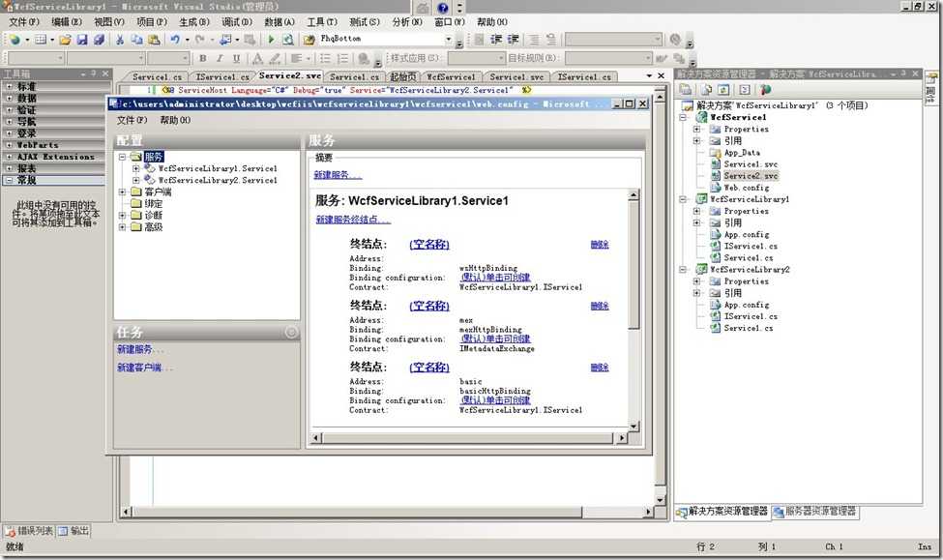Collapse the WcfServiceLibrary2 project node
943x560 pixels.
tap(683, 270)
